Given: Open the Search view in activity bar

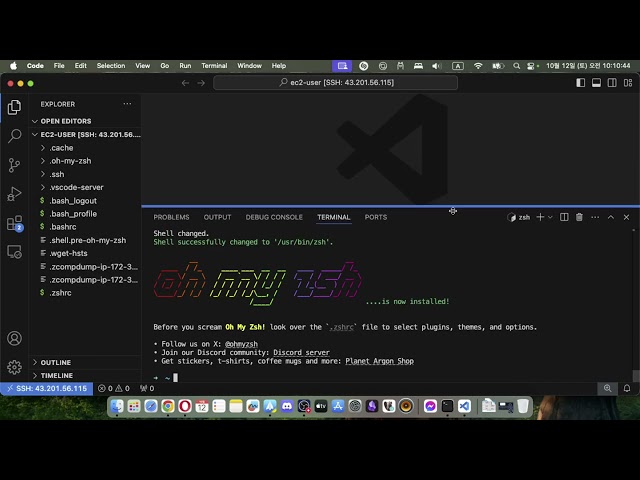Looking at the screenshot, I should [14, 136].
